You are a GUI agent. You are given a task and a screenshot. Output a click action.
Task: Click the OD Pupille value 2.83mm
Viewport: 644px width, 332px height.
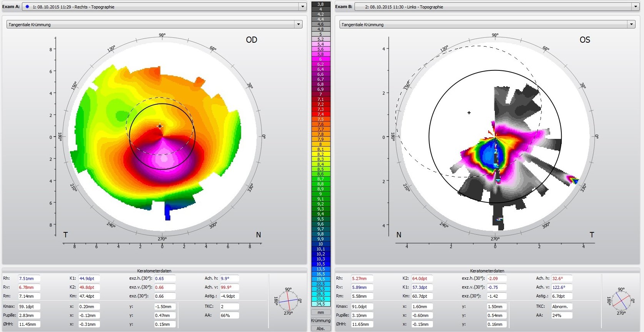(x=29, y=315)
